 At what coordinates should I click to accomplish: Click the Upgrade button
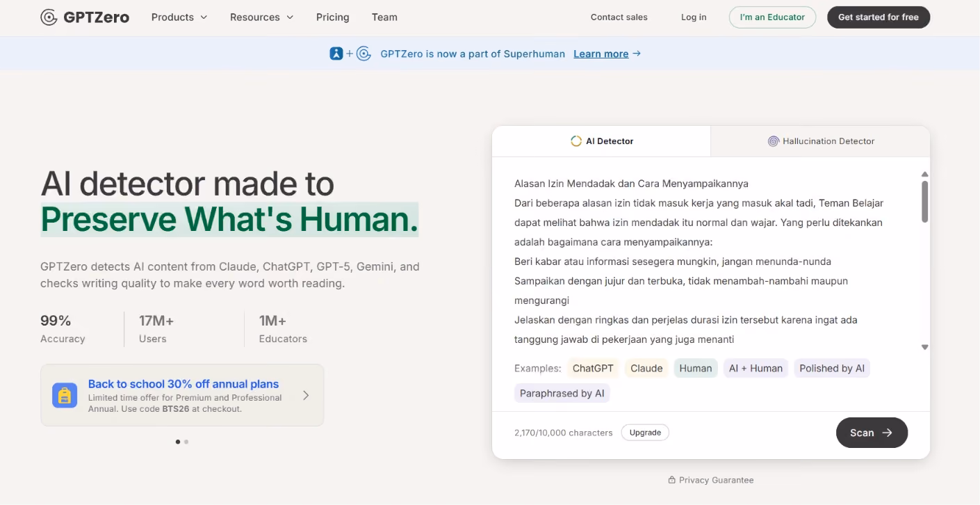645,433
